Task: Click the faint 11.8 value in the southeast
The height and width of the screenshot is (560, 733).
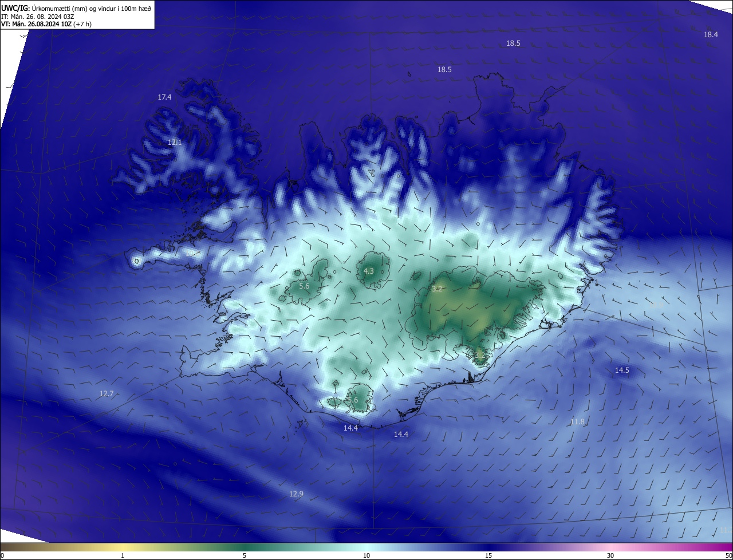Action: [577, 422]
